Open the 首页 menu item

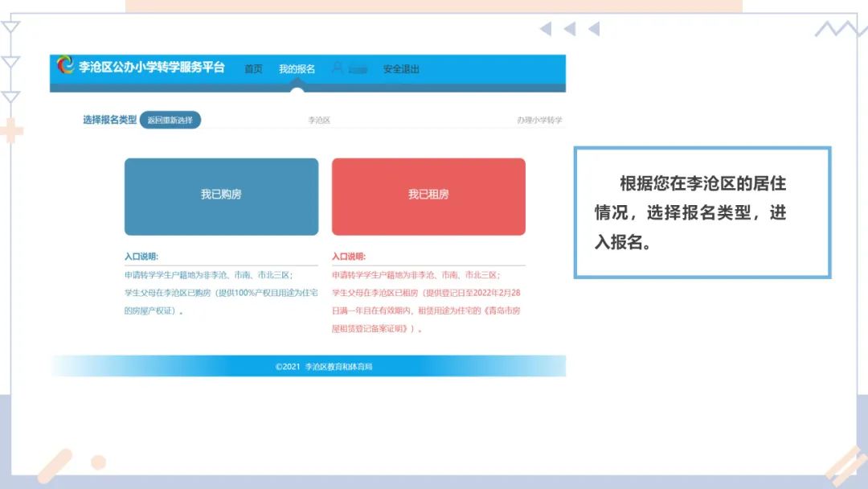tap(254, 69)
